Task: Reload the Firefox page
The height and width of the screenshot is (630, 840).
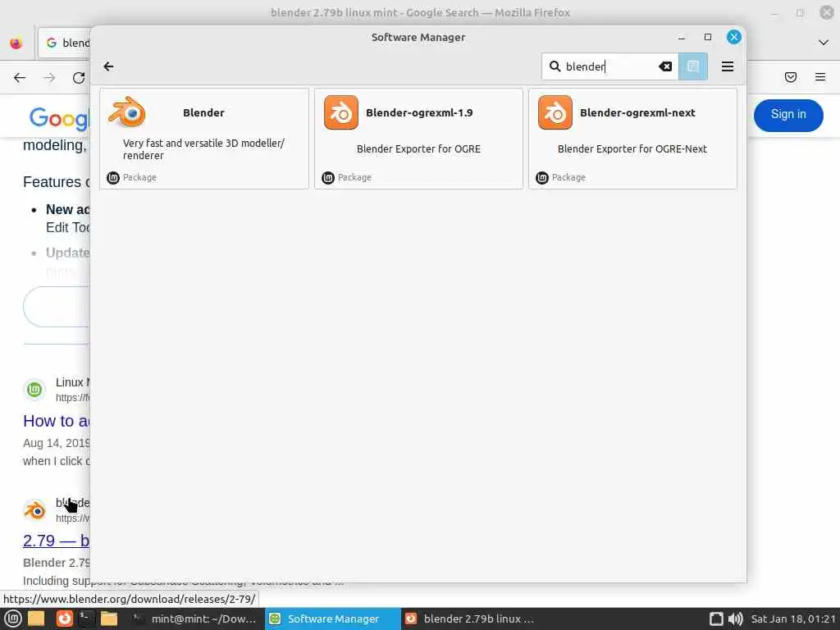Action: click(x=79, y=78)
